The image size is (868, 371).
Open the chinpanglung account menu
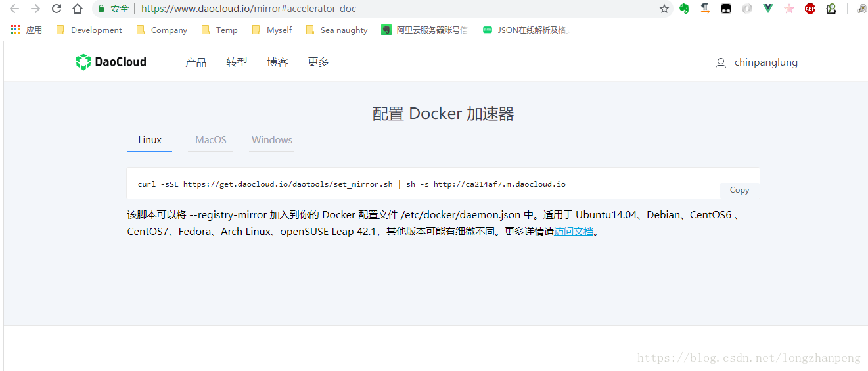coord(765,62)
